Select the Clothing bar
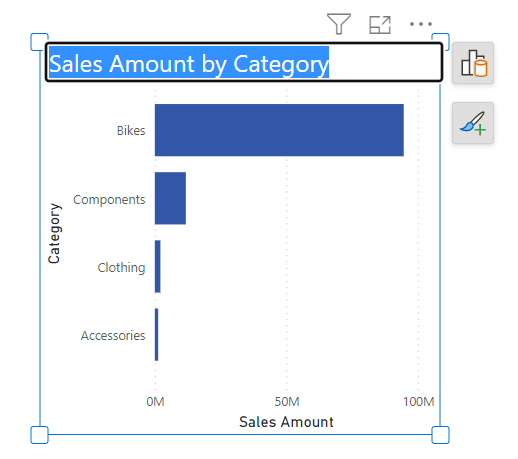This screenshot has height=459, width=518. tap(158, 266)
